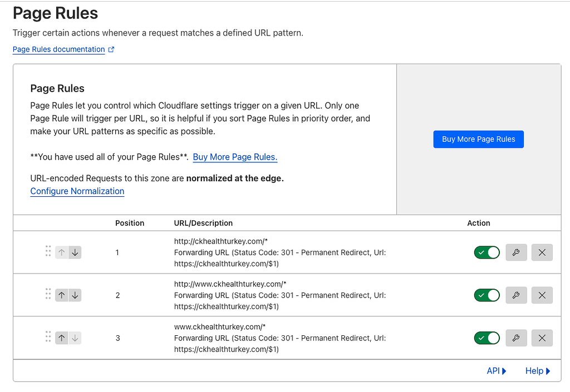Turn off the rule 3 toggle
The image size is (570, 392).
click(487, 338)
